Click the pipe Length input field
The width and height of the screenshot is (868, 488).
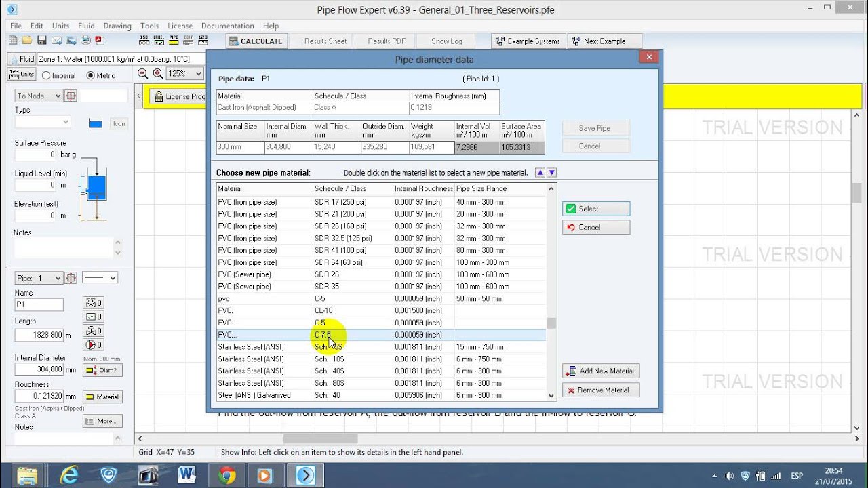(39, 335)
